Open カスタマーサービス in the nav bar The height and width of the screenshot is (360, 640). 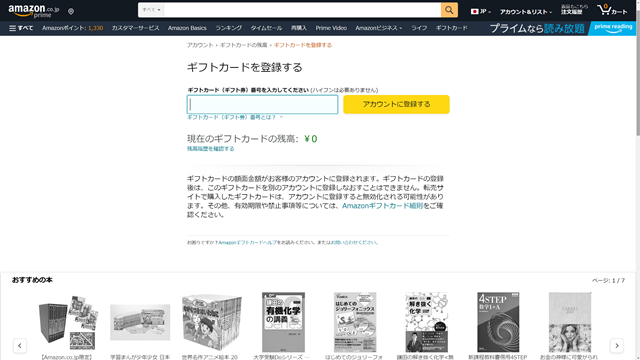pos(135,28)
